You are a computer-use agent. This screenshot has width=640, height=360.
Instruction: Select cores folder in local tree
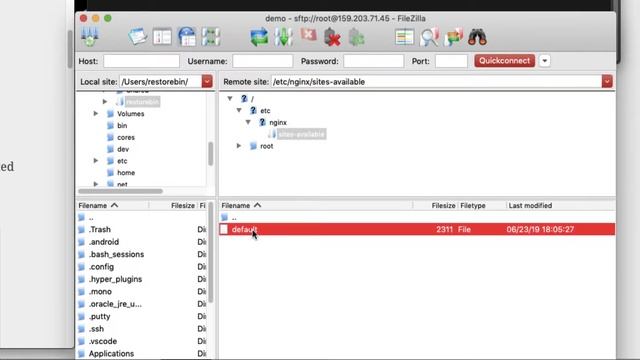tap(126, 138)
